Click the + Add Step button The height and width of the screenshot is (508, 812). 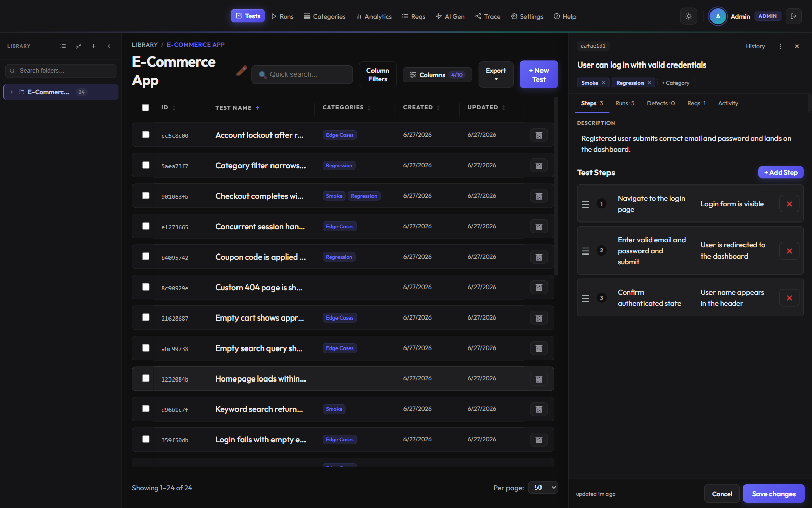781,172
